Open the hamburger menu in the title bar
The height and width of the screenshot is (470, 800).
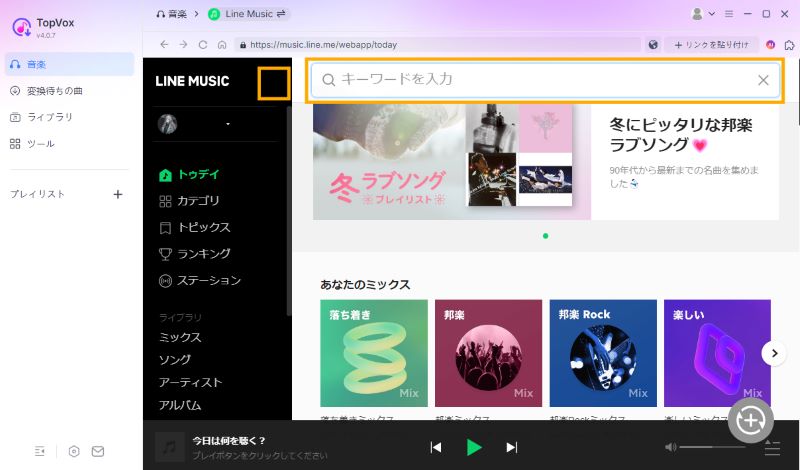pos(729,14)
